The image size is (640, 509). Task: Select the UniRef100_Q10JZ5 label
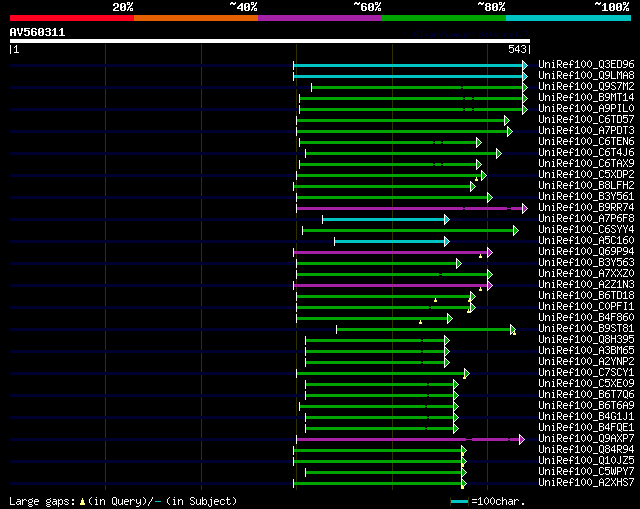586,461
